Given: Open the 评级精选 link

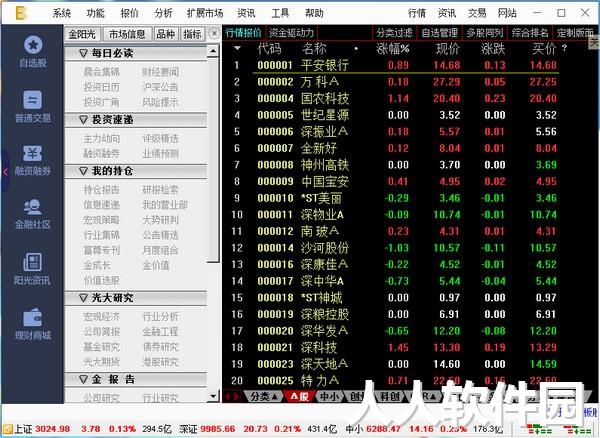Looking at the screenshot, I should click(160, 138).
